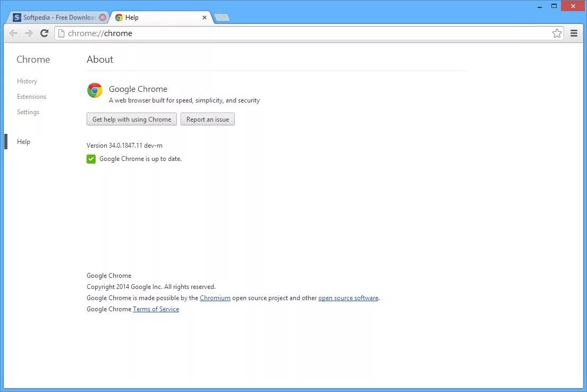The width and height of the screenshot is (587, 392).
Task: Select the Help tab
Action: 161,17
